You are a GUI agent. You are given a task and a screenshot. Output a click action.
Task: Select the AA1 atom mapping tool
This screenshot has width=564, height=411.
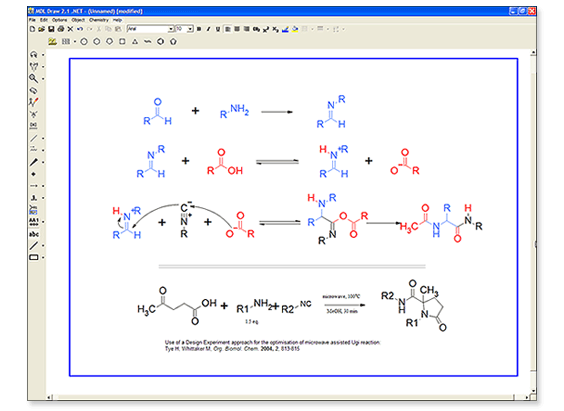33,222
